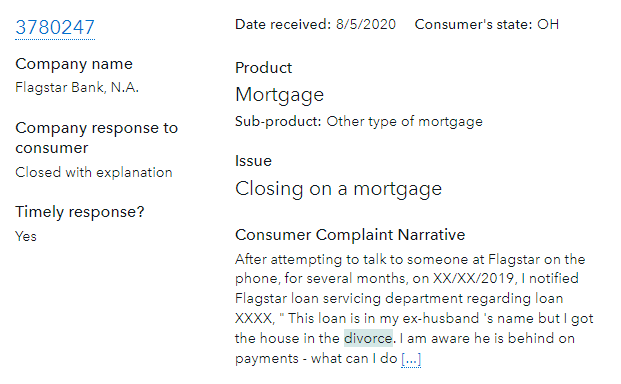This screenshot has height=384, width=621.
Task: Click the Timely response? heading
Action: 80,212
